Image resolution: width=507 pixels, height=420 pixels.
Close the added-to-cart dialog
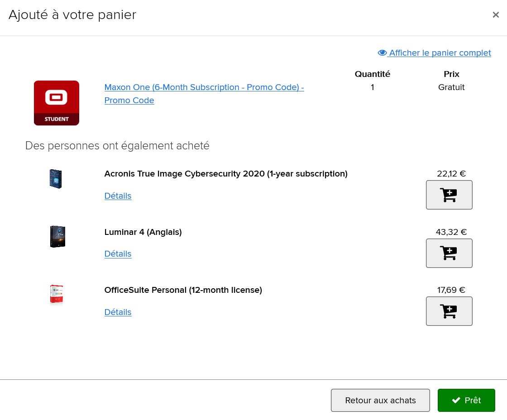[x=496, y=15]
